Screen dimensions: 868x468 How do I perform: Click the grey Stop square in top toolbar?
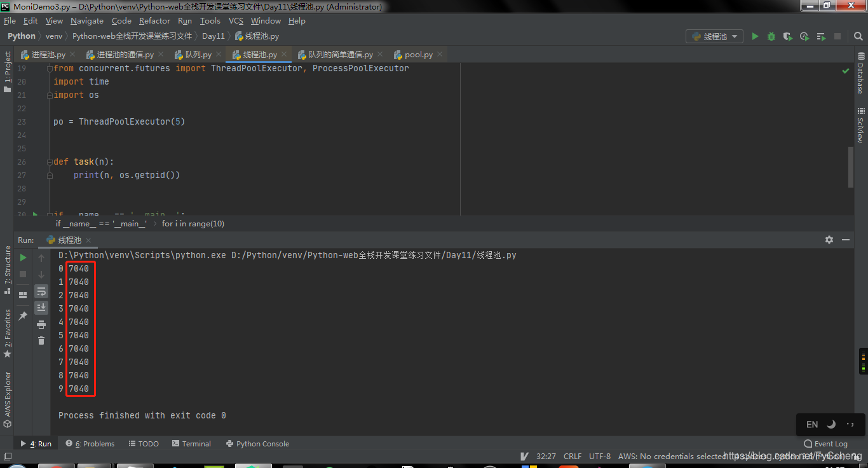837,36
